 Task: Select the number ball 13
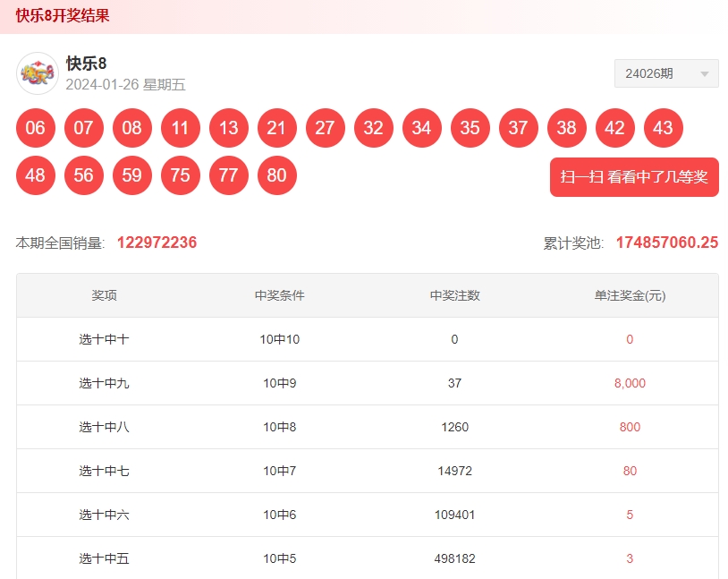(x=228, y=128)
